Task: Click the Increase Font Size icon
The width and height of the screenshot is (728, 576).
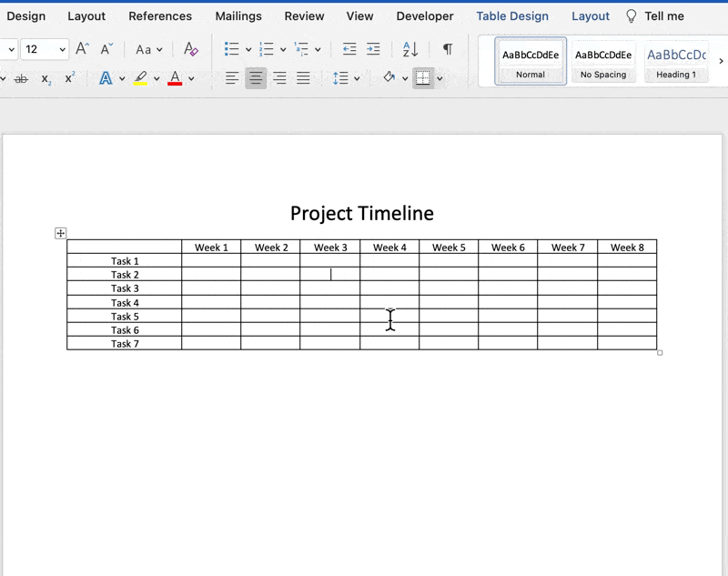Action: click(x=81, y=48)
